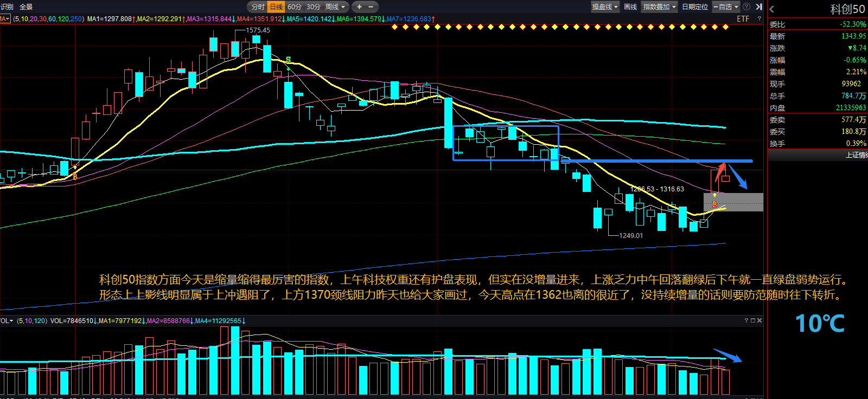The image size is (868, 399).
Task: Maximize the VOL indicator panel
Action: coord(753,320)
